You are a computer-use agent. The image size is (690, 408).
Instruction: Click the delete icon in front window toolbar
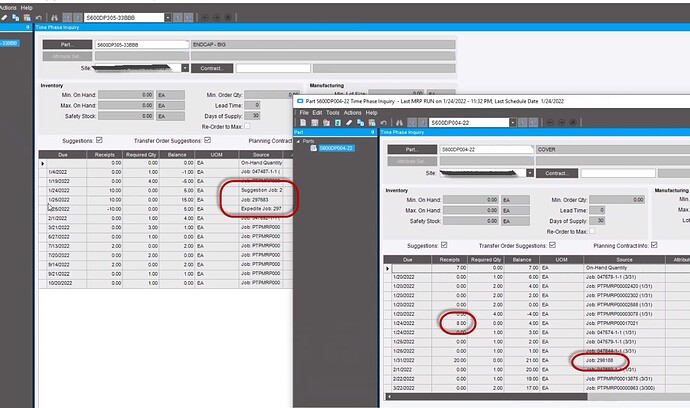pyautogui.click(x=326, y=123)
